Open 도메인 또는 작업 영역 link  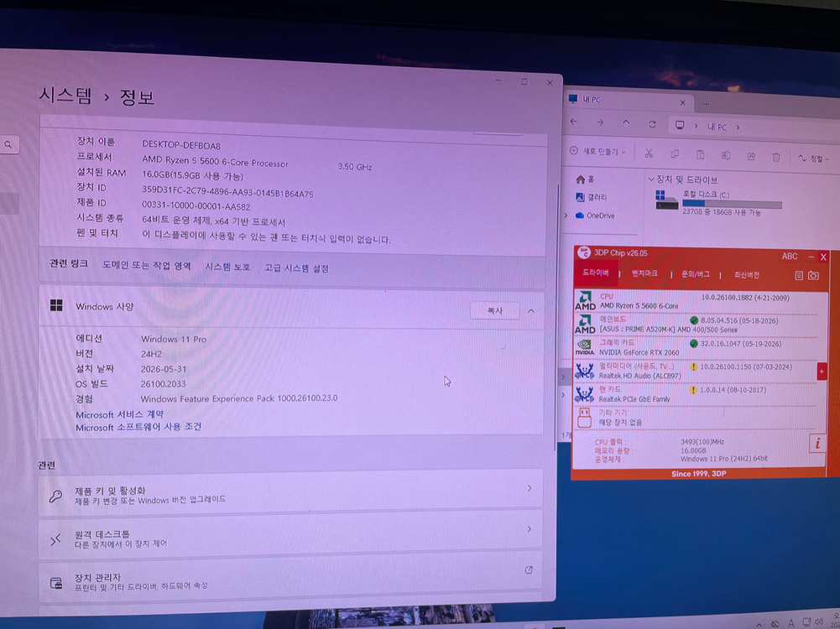147,266
